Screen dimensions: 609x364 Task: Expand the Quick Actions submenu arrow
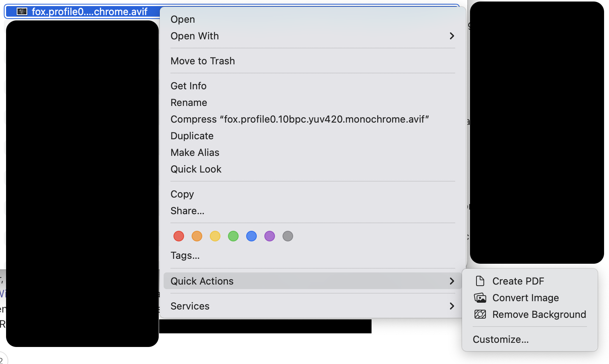(451, 281)
